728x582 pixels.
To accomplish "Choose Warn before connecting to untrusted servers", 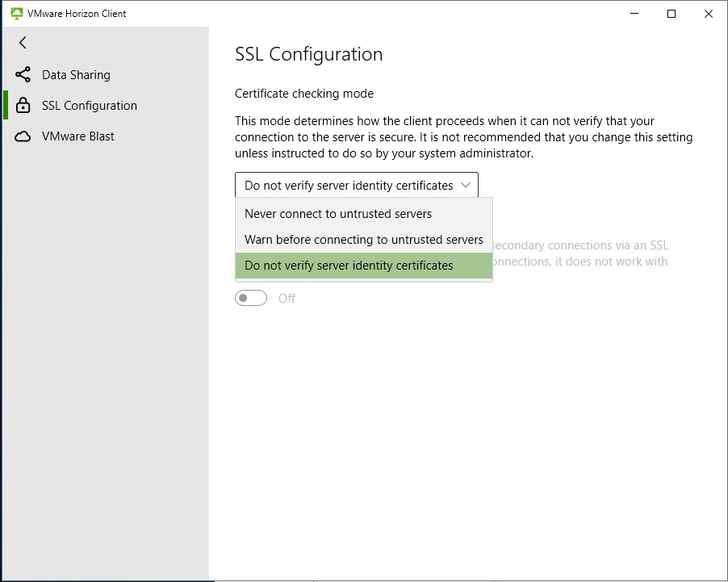I will 363,240.
